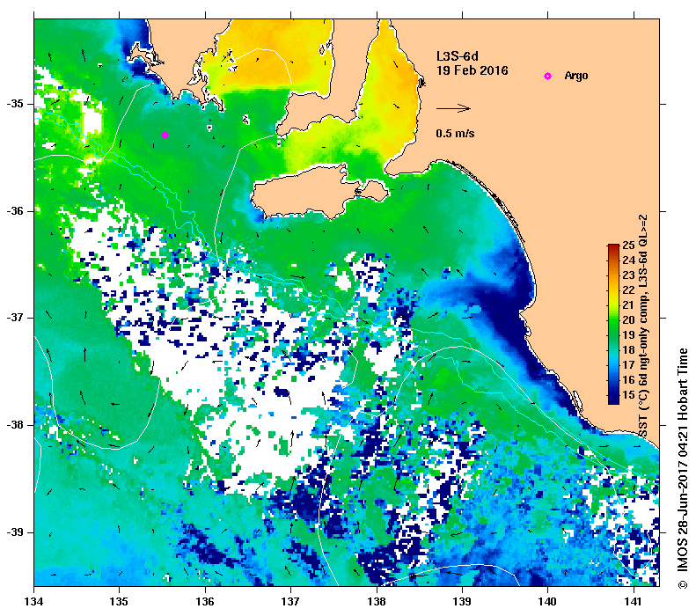The image size is (696, 616).
Task: Click the longitude axis label '138'
Action: (x=377, y=602)
